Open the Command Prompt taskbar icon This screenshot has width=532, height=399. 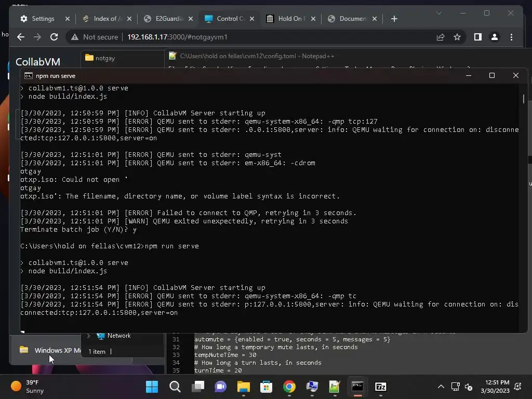coord(357,387)
